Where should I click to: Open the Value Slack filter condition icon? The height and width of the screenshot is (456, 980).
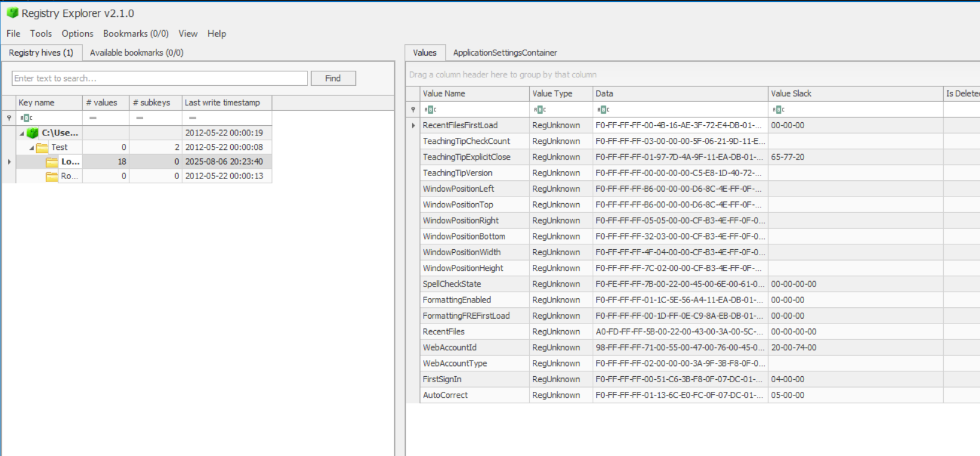(x=779, y=109)
